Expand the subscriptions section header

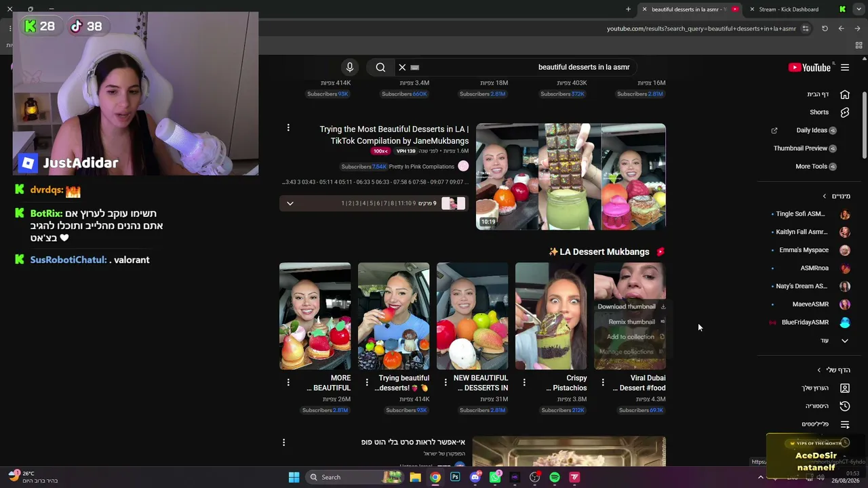tap(836, 196)
